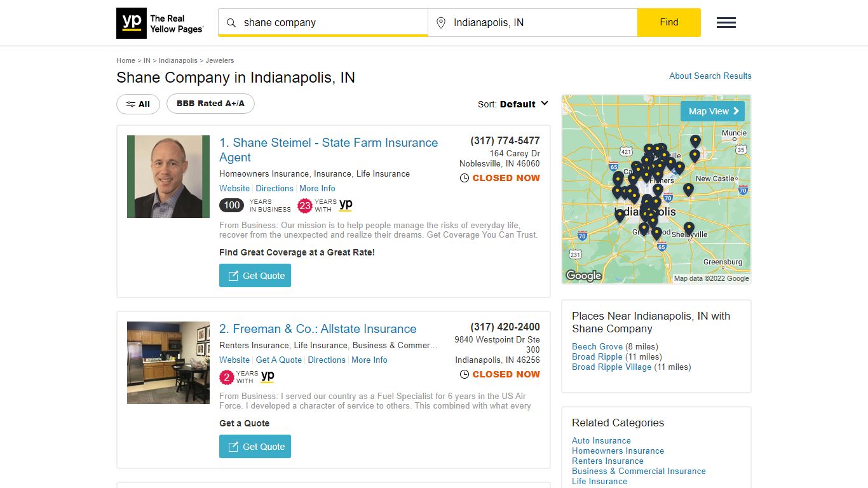868x488 pixels.
Task: Click Get Quote for Shane Steimel
Action: pos(255,276)
